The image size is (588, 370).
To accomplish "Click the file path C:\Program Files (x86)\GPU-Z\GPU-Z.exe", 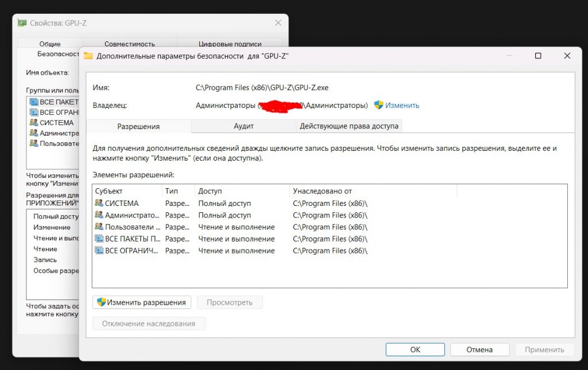I will point(262,88).
